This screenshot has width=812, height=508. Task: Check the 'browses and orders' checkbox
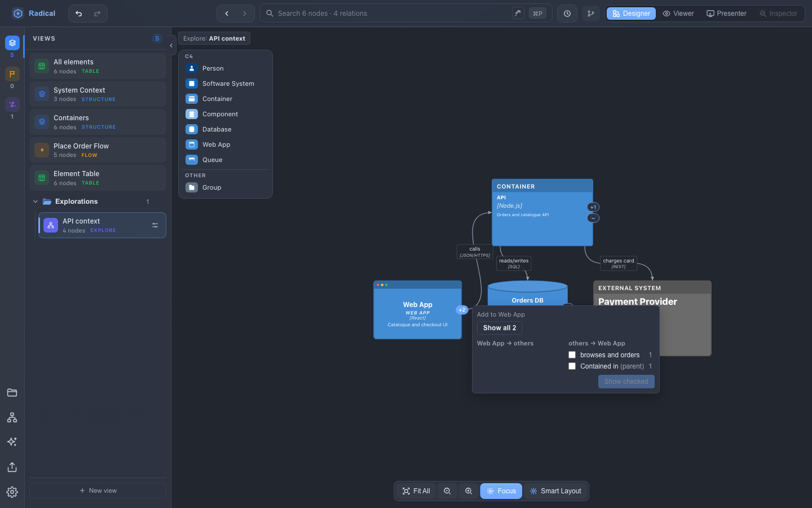pyautogui.click(x=572, y=355)
